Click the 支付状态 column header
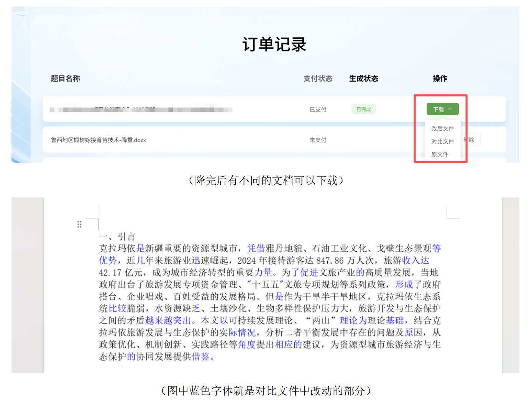532x410 pixels. (x=318, y=79)
